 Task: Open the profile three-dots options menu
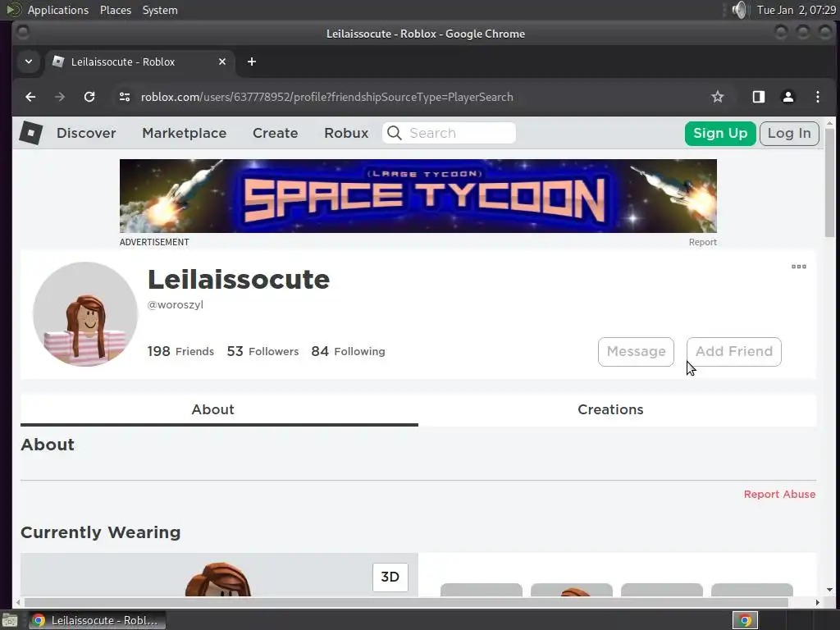[799, 267]
